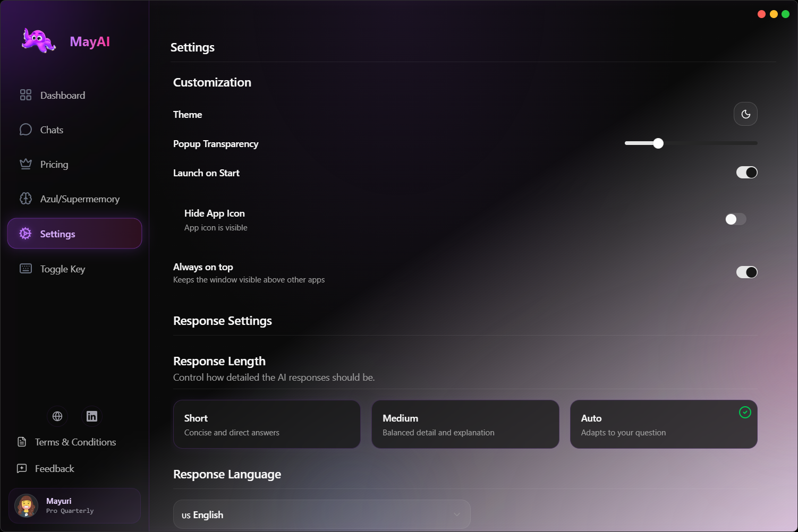This screenshot has width=798, height=532.
Task: Switch theme using moon icon button
Action: click(x=745, y=114)
